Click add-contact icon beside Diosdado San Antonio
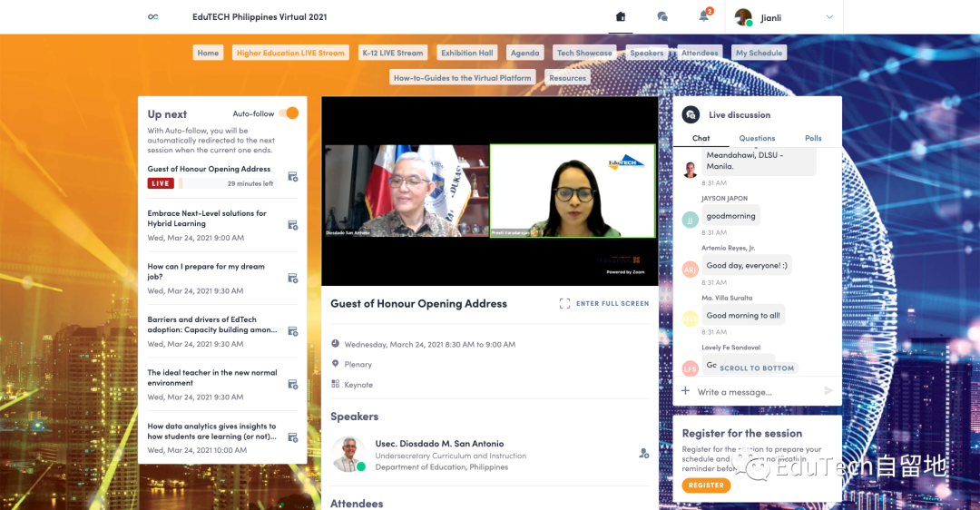The width and height of the screenshot is (980, 510). [643, 453]
